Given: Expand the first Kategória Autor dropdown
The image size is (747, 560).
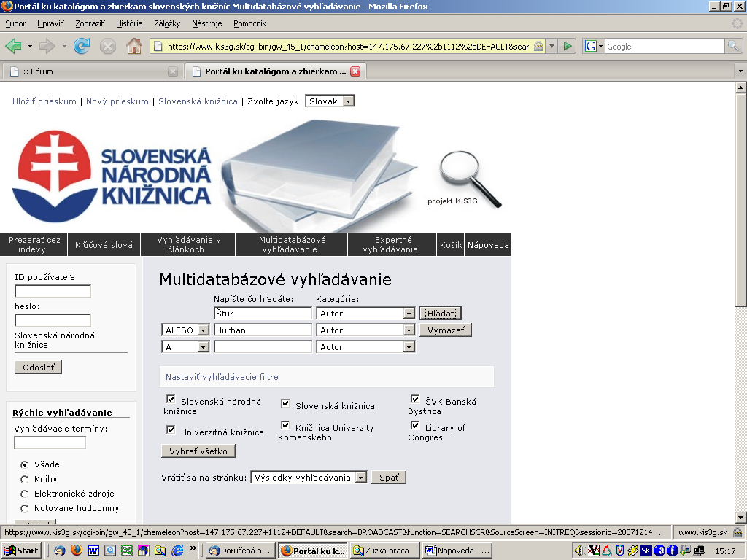Looking at the screenshot, I should click(x=409, y=314).
